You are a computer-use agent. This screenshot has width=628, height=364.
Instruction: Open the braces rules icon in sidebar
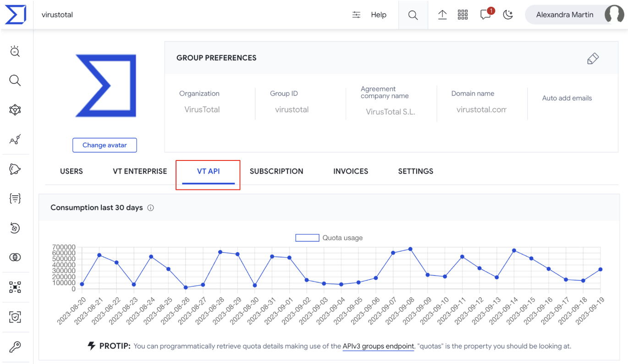tap(15, 199)
